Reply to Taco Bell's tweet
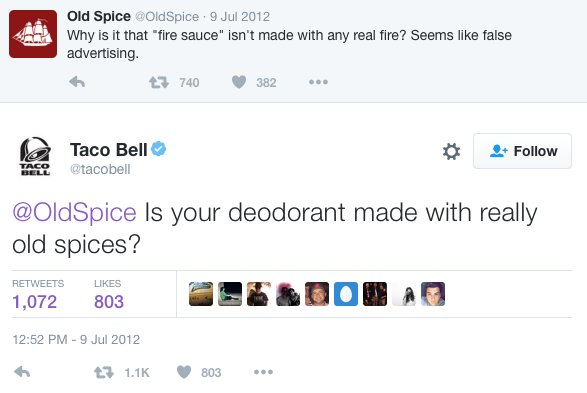The image size is (587, 393). tap(22, 372)
